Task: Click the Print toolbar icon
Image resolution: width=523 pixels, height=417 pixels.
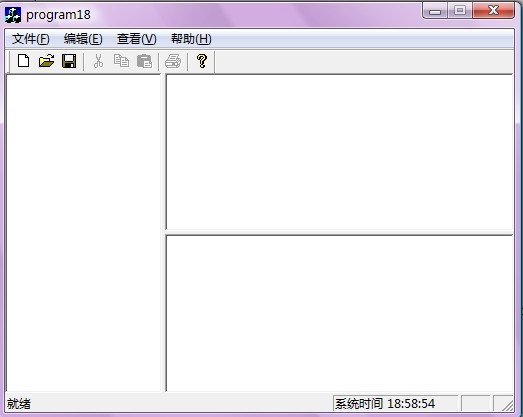Action: coord(173,61)
